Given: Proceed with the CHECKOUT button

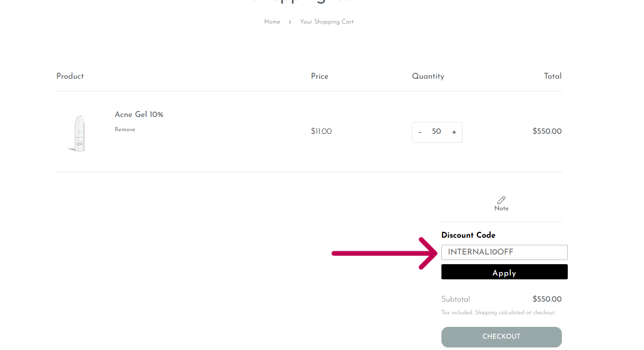Looking at the screenshot, I should click(501, 337).
